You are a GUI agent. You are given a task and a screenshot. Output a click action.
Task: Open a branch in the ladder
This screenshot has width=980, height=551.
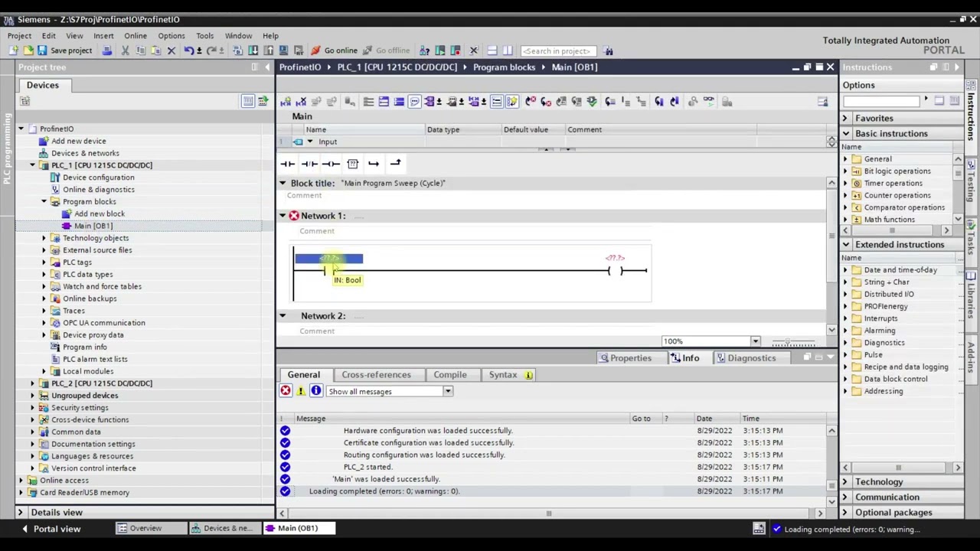click(374, 164)
